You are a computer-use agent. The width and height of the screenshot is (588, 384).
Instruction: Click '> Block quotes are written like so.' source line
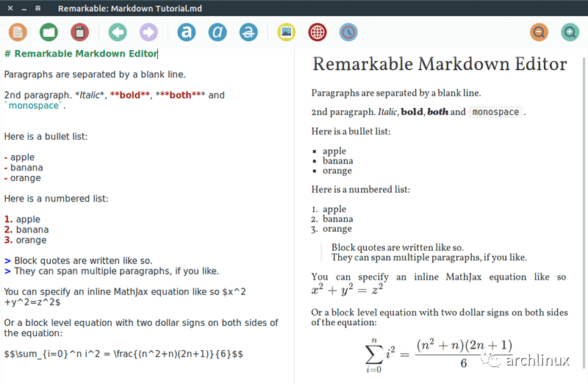click(x=78, y=260)
